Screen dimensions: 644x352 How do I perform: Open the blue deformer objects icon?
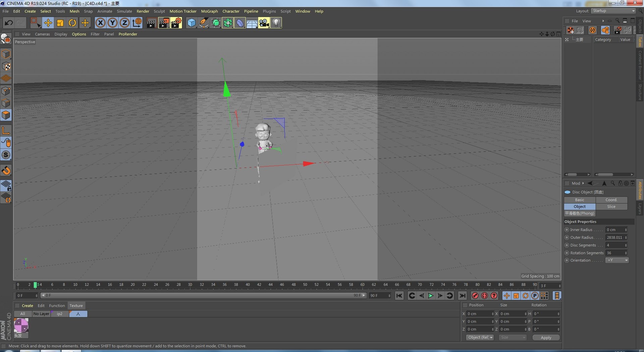click(240, 23)
